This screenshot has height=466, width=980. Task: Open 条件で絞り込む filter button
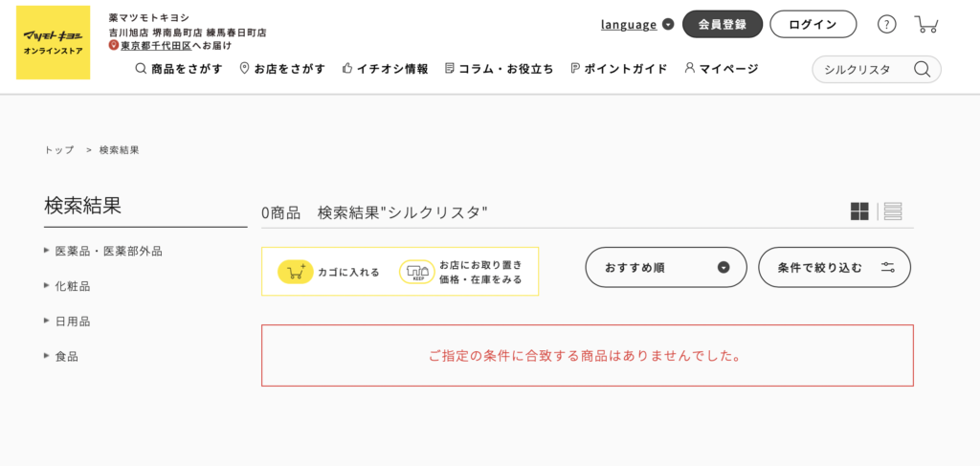coord(835,267)
